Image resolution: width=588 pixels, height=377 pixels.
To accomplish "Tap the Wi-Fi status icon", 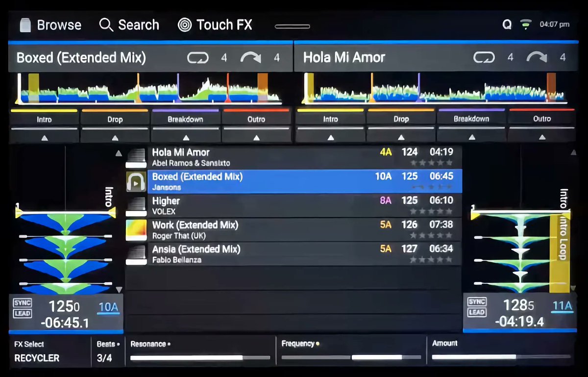I will (526, 24).
